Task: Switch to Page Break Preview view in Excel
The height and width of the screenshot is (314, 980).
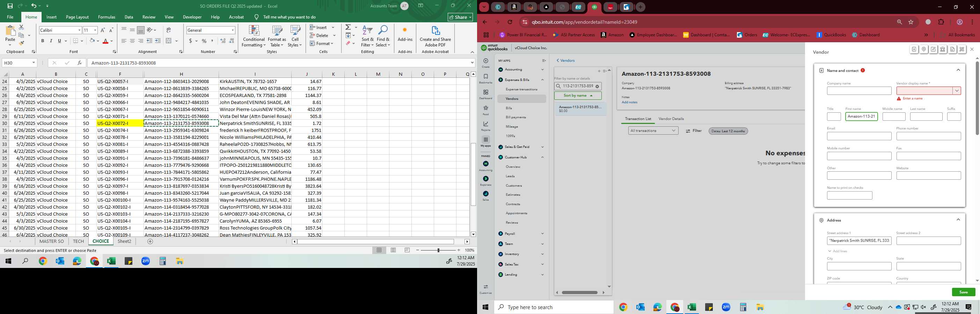Action: click(x=407, y=250)
